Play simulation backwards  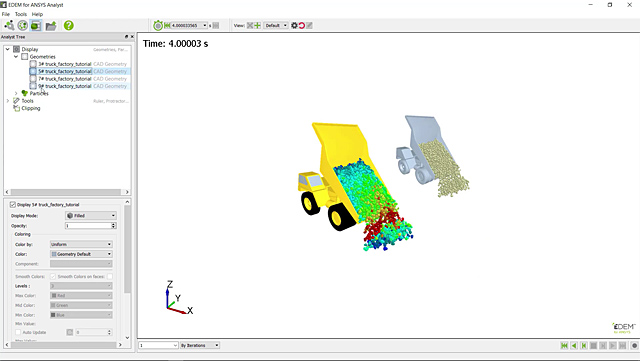[x=574, y=345]
